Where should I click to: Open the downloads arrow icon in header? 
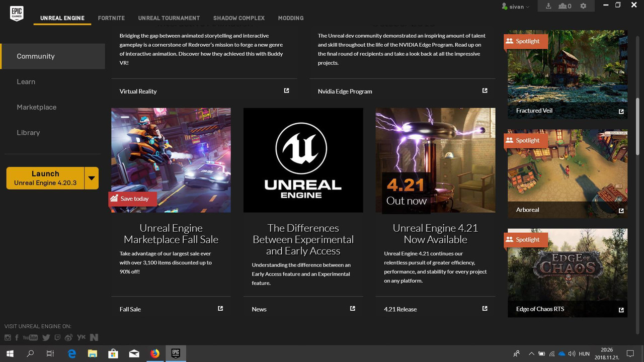click(549, 6)
